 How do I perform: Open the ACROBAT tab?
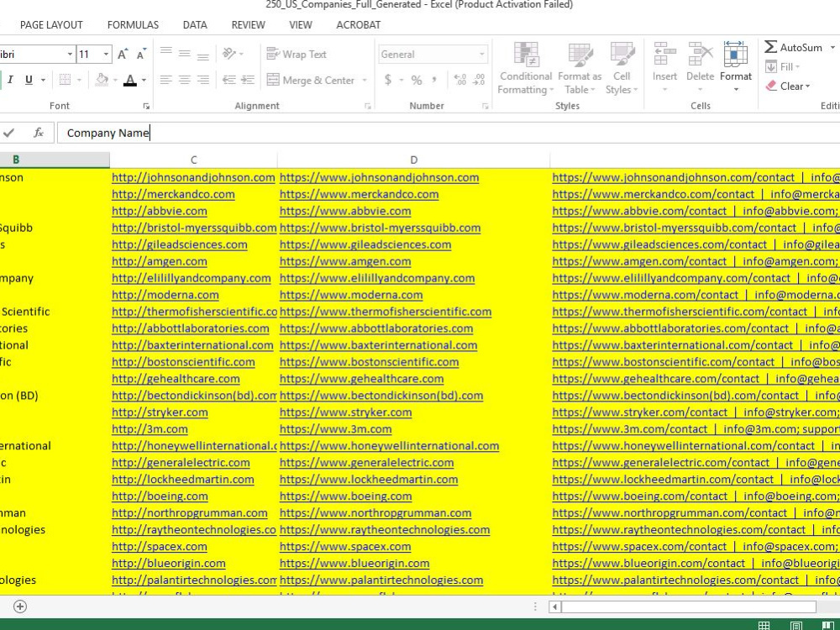coord(359,25)
